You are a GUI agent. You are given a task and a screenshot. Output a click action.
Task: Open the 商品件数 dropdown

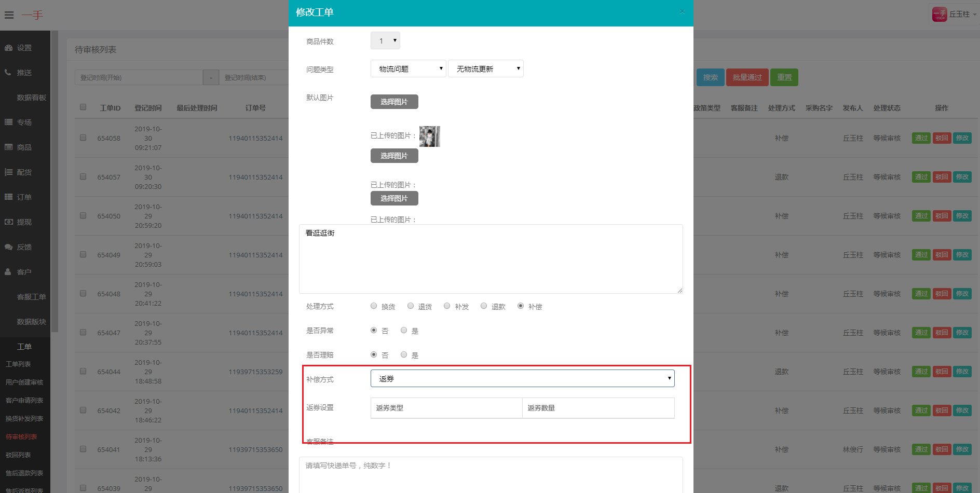(x=385, y=40)
